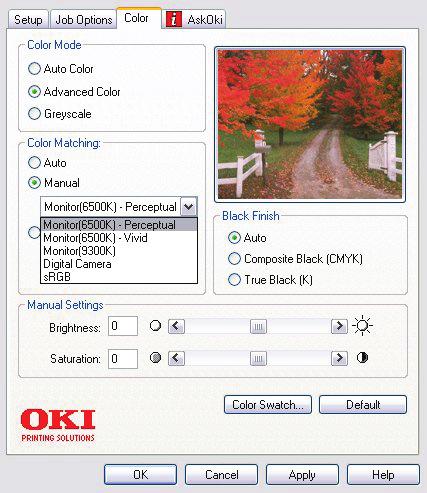Image resolution: width=427 pixels, height=493 pixels.
Task: Click the half-filled contrast icon beside Saturation slider
Action: (x=362, y=358)
